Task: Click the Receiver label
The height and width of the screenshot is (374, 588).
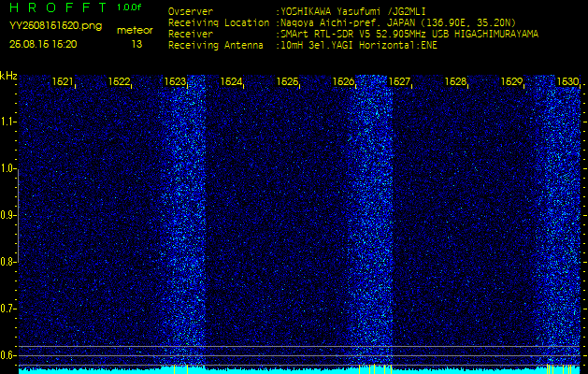Action: pos(191,35)
